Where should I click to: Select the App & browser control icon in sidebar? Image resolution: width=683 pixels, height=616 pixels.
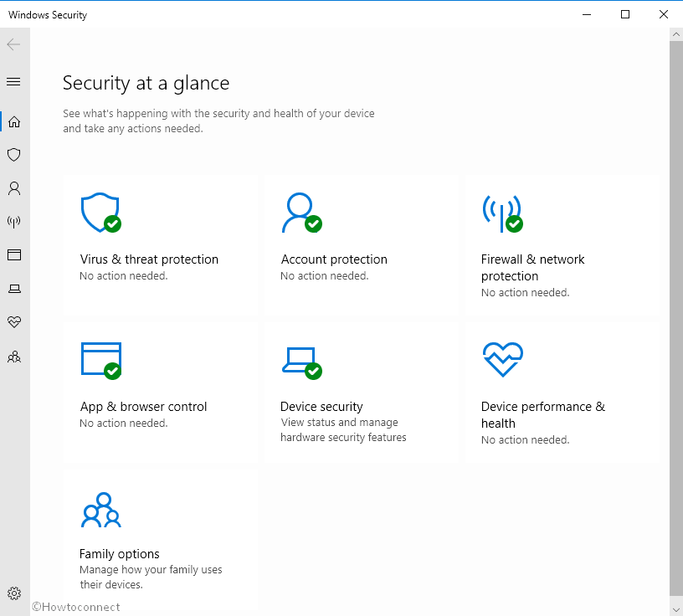point(13,255)
